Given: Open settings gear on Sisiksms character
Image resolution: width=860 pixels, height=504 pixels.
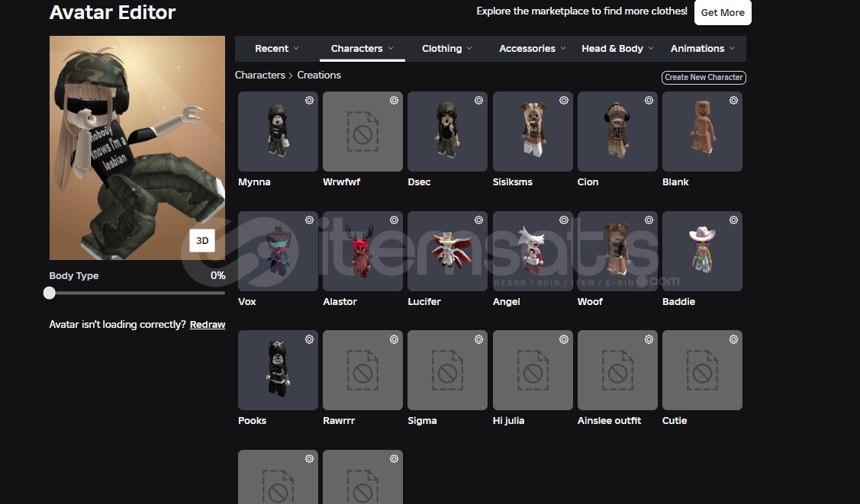Looking at the screenshot, I should pos(564,100).
